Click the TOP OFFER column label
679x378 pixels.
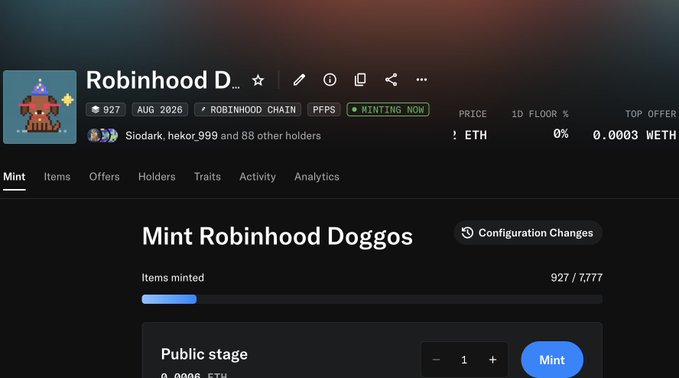coord(650,114)
